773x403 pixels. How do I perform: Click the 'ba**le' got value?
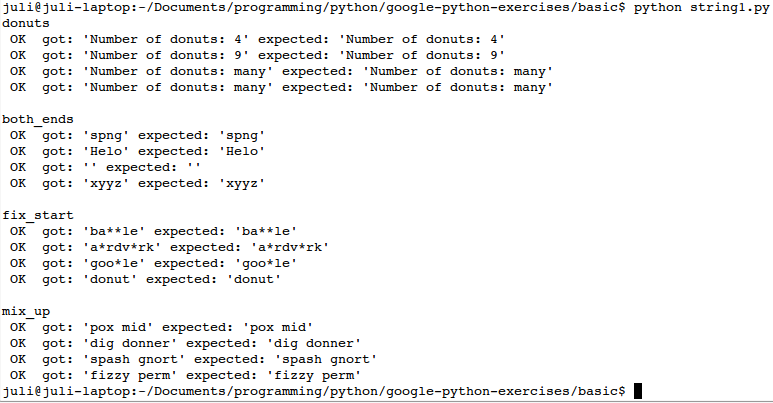pos(113,231)
